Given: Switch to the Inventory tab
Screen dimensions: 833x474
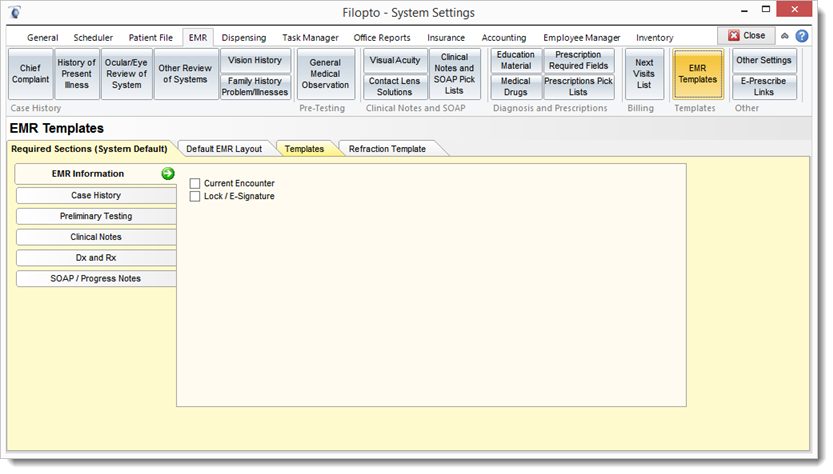Looking at the screenshot, I should (x=654, y=38).
